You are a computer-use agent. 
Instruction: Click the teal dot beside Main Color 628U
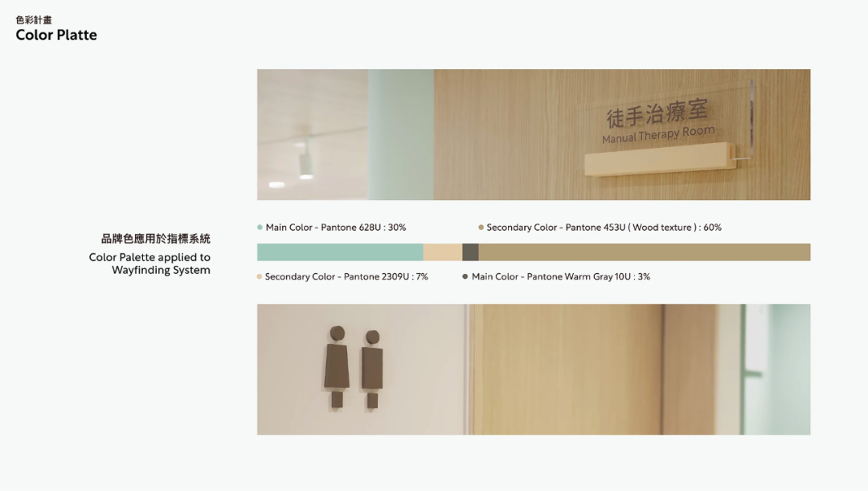(x=260, y=227)
